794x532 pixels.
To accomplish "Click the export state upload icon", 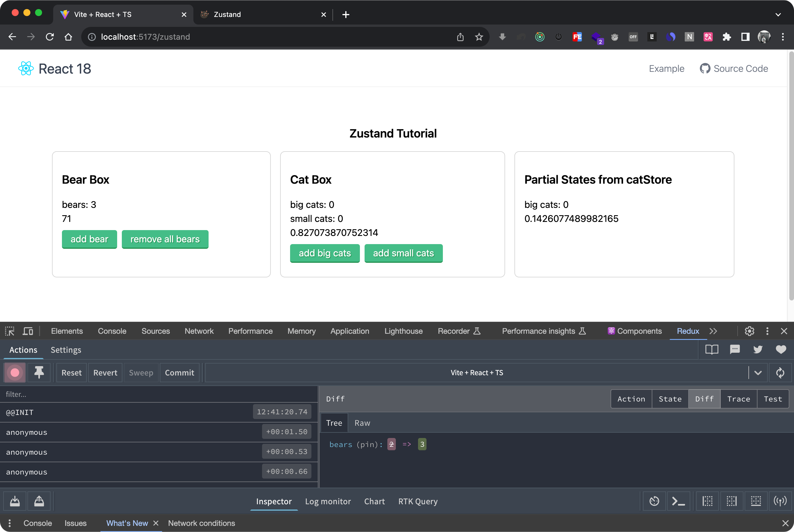I will point(39,501).
